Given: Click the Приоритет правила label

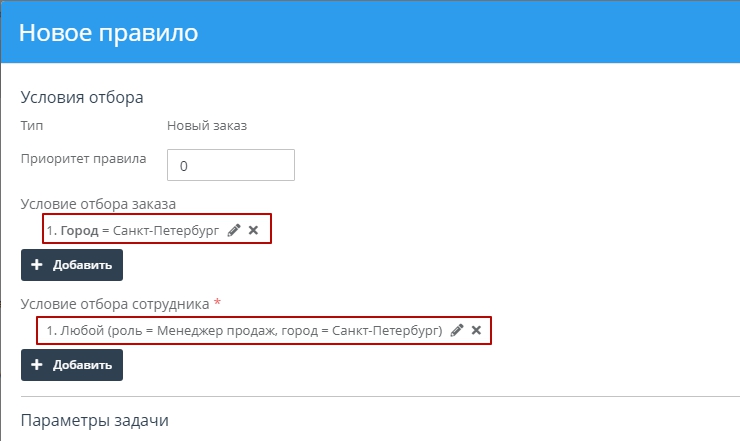Looking at the screenshot, I should [x=83, y=158].
